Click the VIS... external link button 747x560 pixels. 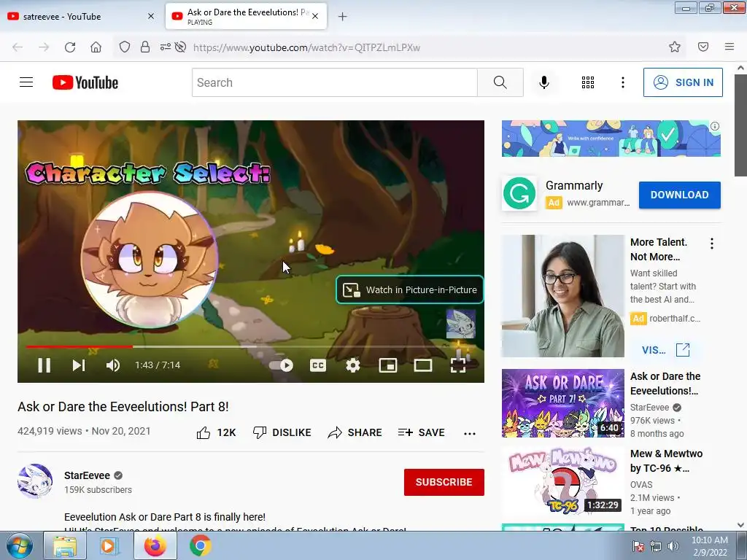pyautogui.click(x=665, y=350)
